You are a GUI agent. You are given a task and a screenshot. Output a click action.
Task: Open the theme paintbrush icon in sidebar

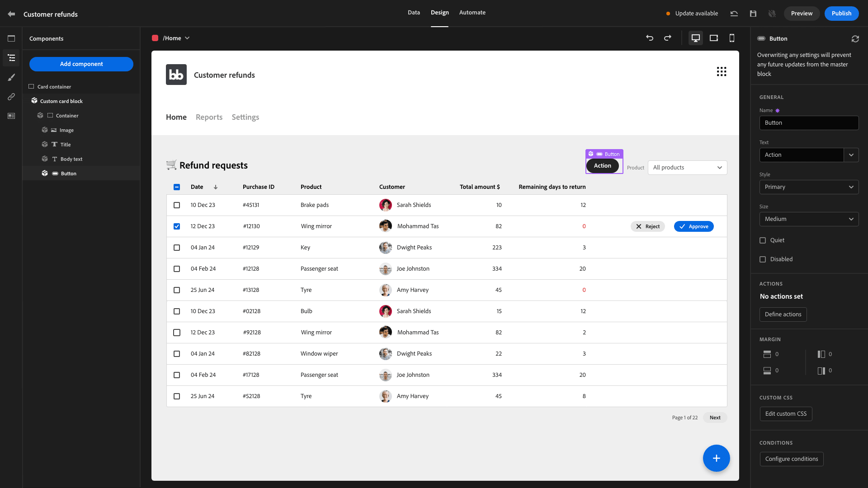(11, 77)
